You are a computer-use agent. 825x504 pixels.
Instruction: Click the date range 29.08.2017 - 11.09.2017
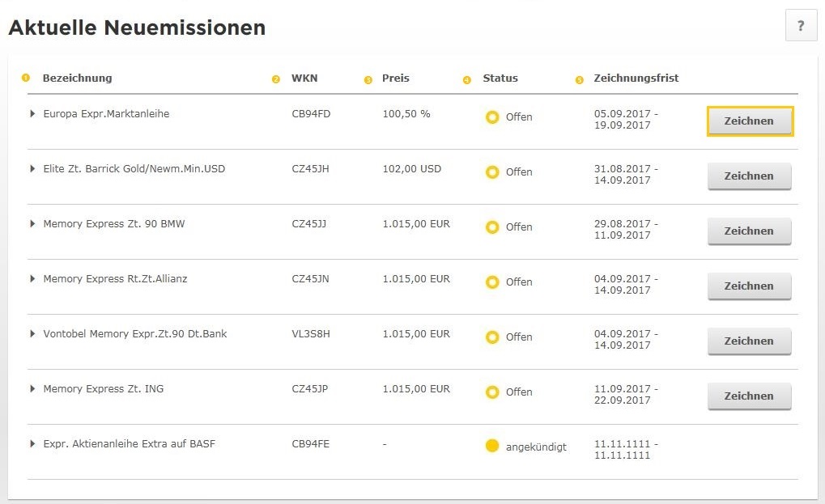coord(626,229)
